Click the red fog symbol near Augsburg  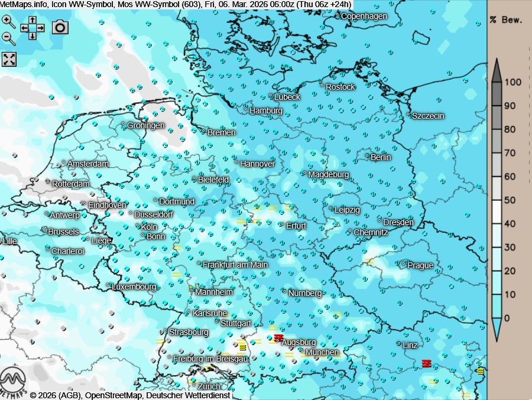[278, 337]
